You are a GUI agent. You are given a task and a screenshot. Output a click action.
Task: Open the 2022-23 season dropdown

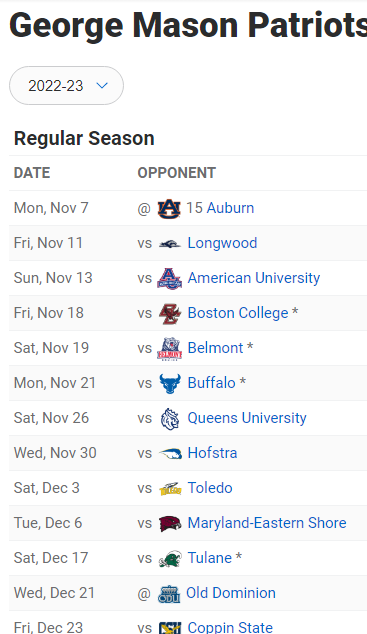tap(66, 86)
